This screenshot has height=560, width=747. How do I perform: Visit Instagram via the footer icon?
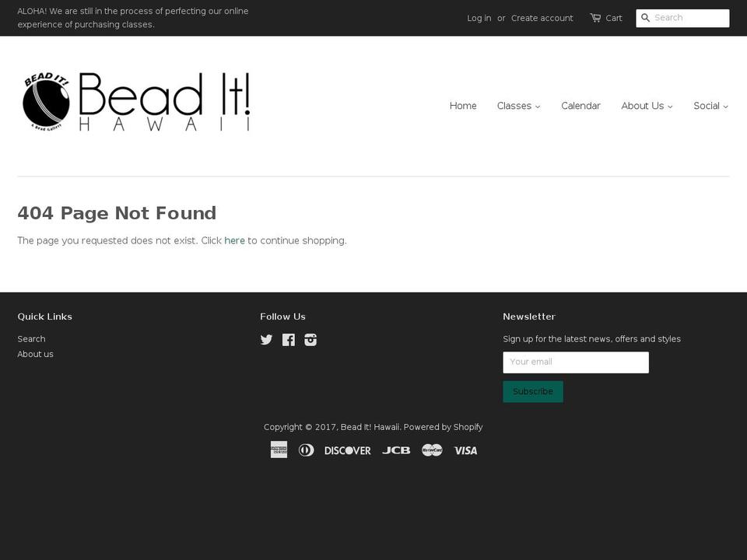coord(310,340)
